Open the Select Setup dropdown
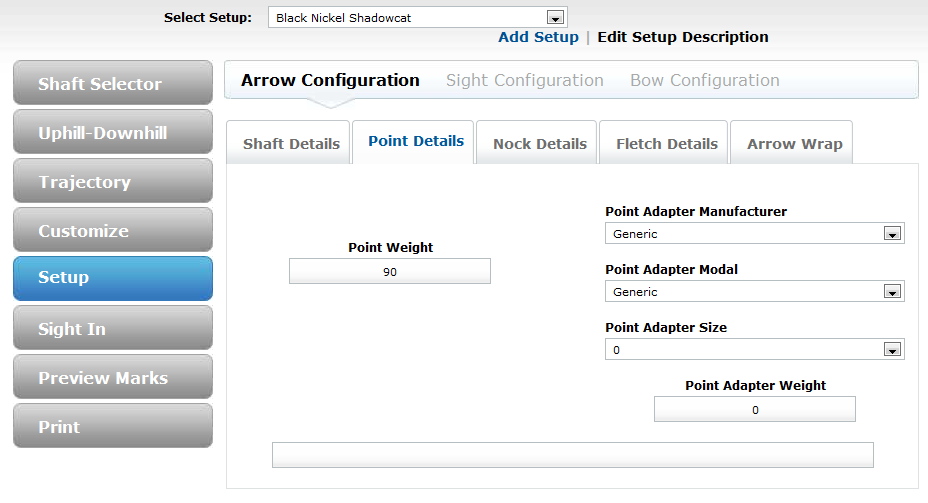 pos(417,18)
